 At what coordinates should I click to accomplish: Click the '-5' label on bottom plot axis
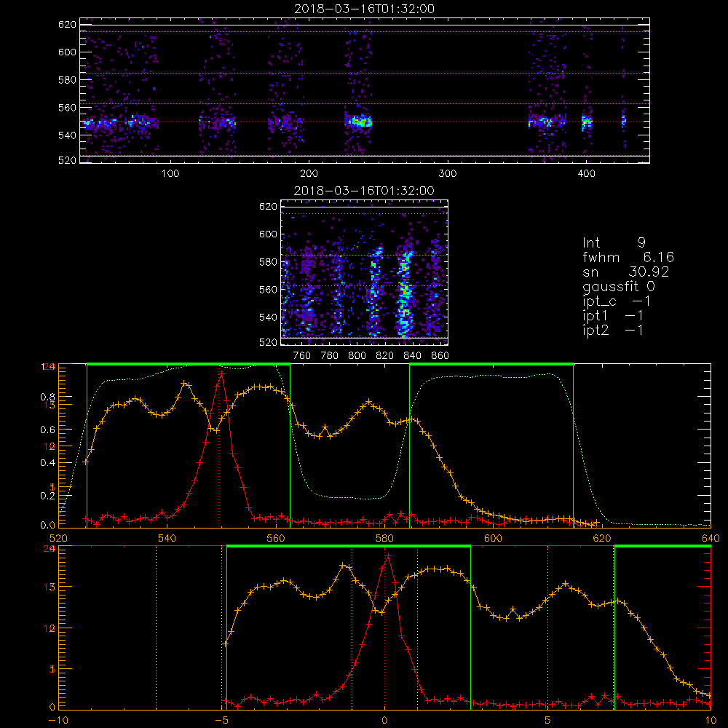(222, 720)
